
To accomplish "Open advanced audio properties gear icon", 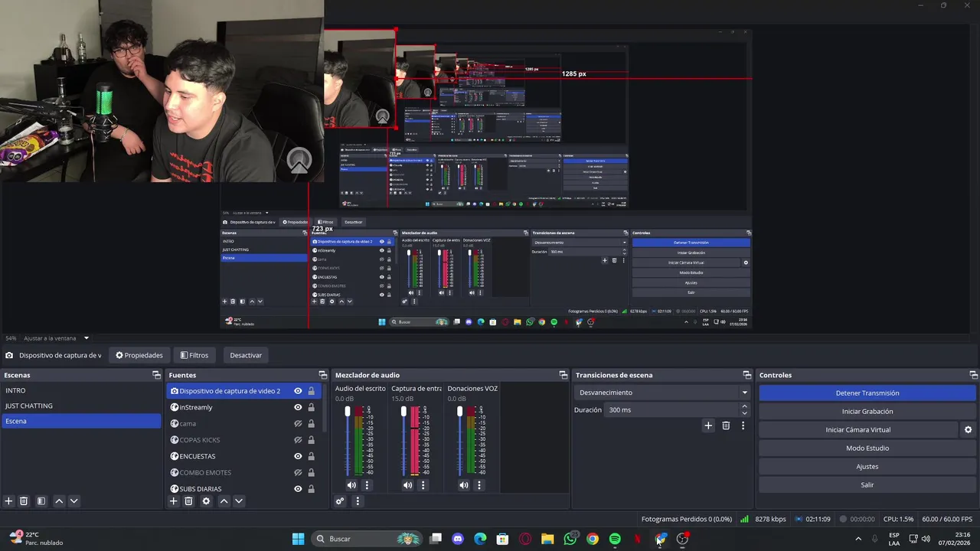I will (340, 501).
